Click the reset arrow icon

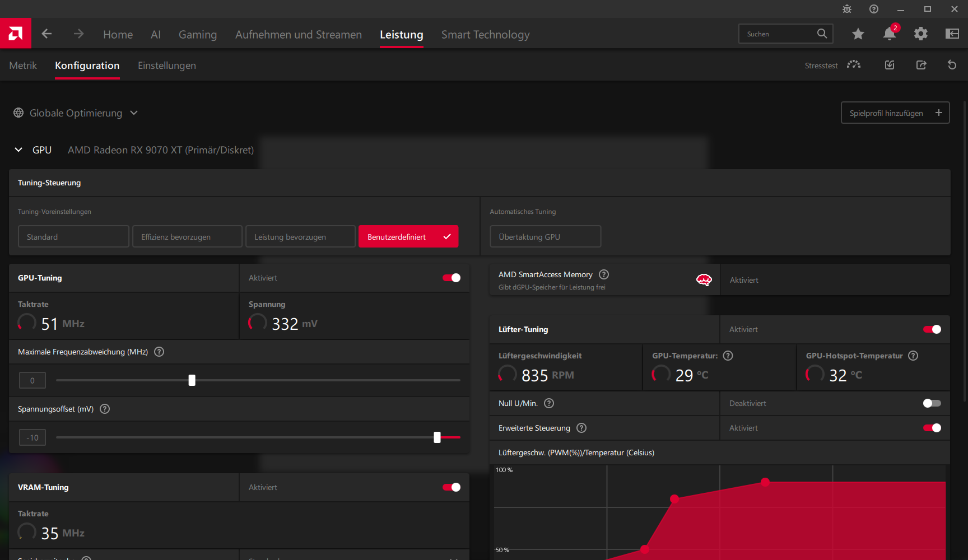952,65
